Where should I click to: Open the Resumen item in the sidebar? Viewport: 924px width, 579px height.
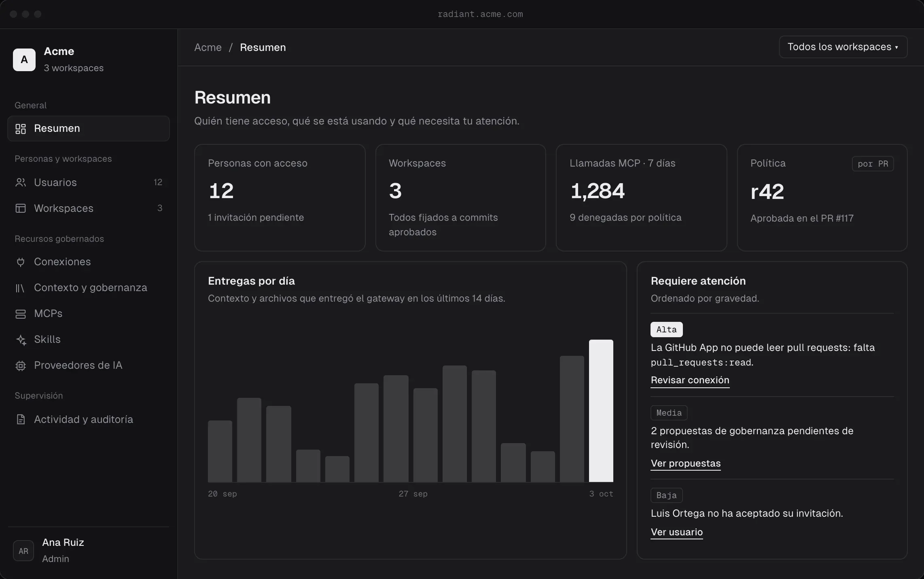[x=89, y=129]
